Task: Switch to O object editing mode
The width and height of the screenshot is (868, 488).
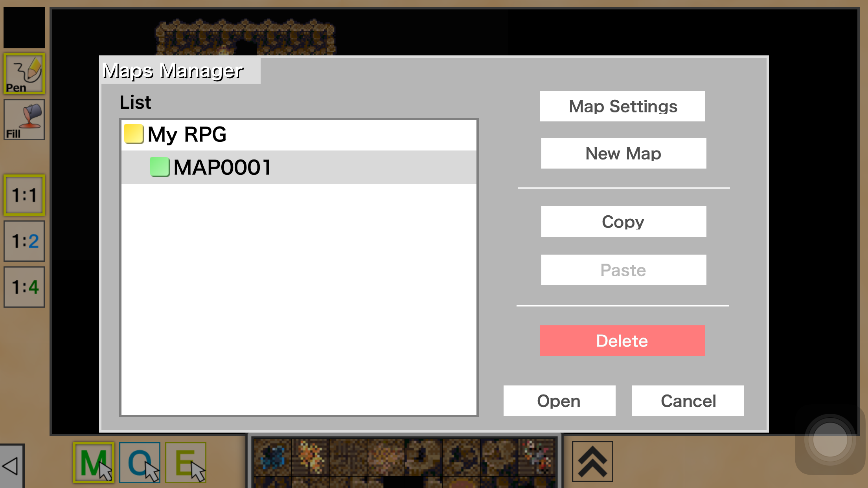Action: tap(140, 462)
